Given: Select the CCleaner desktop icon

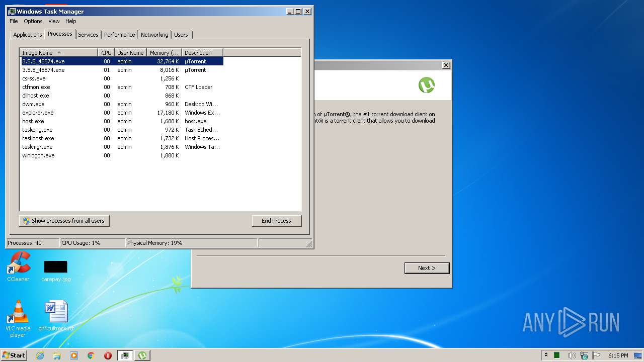Looking at the screenshot, I should pos(19,267).
